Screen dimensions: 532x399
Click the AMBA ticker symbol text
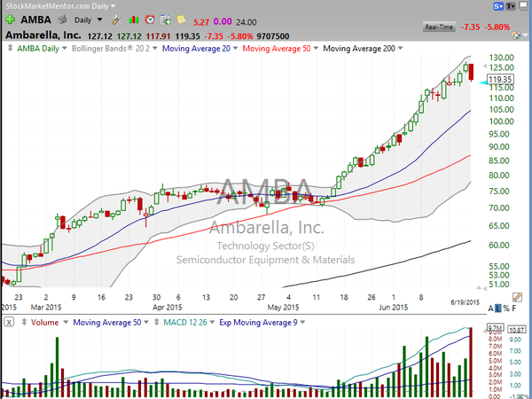click(x=35, y=20)
